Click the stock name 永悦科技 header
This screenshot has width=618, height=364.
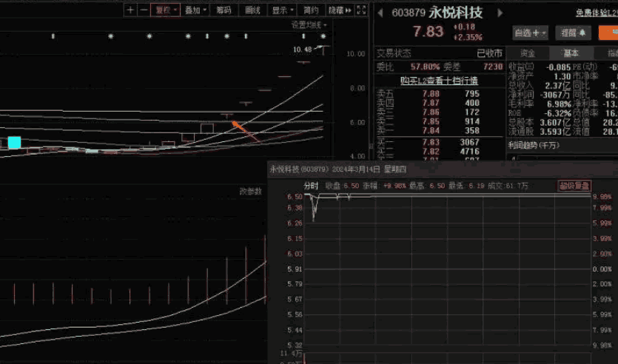point(455,13)
